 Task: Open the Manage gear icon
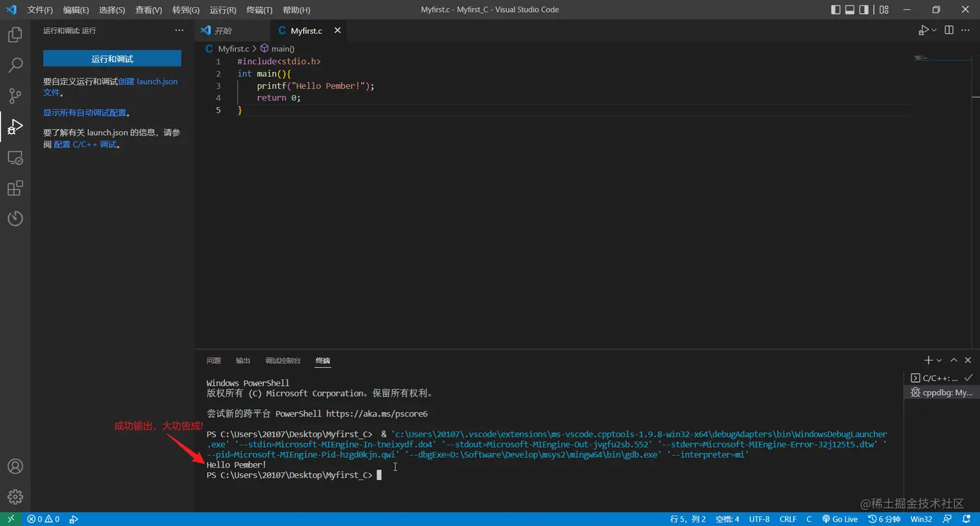pyautogui.click(x=15, y=497)
